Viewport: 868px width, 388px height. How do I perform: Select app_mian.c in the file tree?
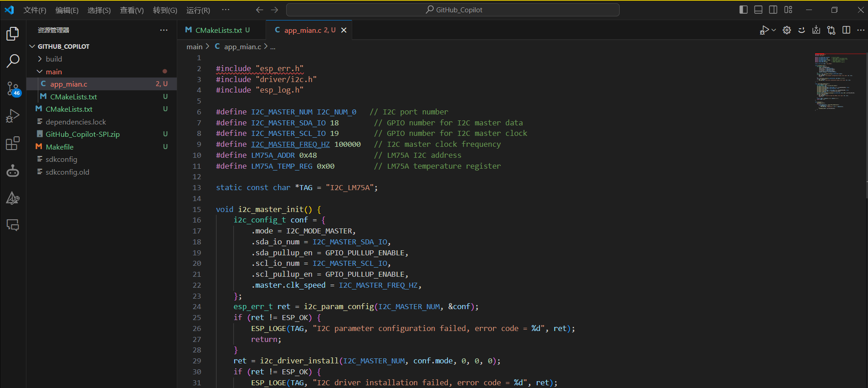(102, 84)
